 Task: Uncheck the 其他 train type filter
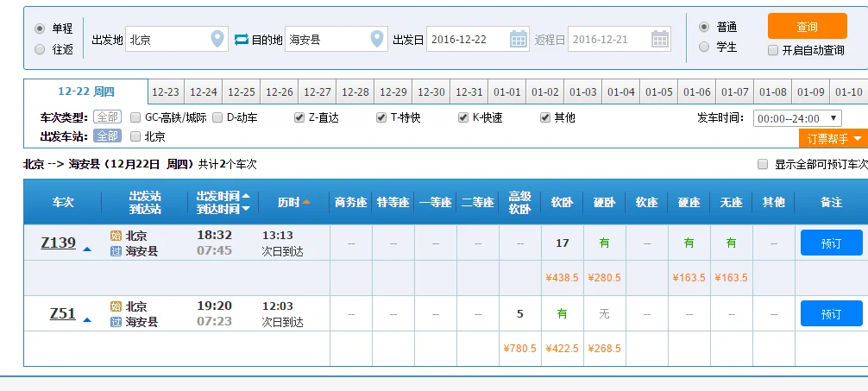pos(544,117)
